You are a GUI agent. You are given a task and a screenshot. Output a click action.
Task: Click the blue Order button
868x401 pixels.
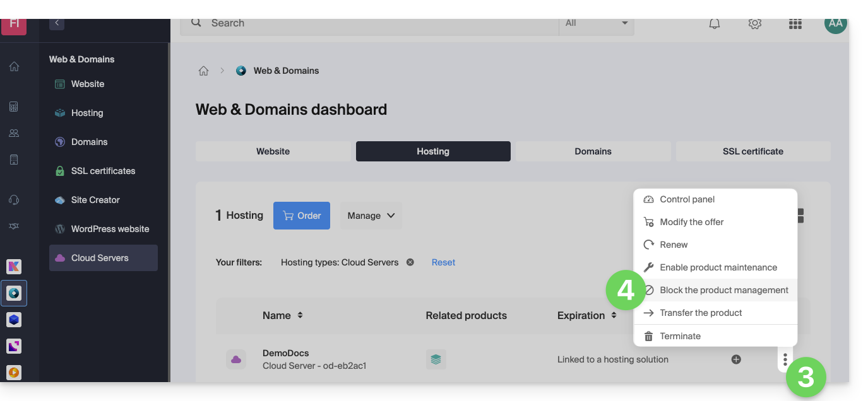tap(302, 216)
